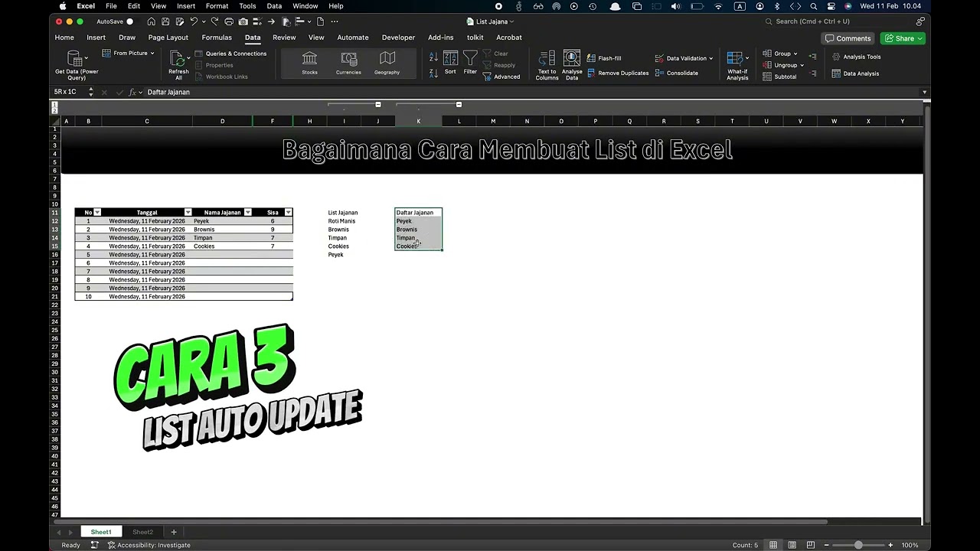Open the Format menu in macOS menu bar
Screen dimensions: 980x551
(x=217, y=6)
